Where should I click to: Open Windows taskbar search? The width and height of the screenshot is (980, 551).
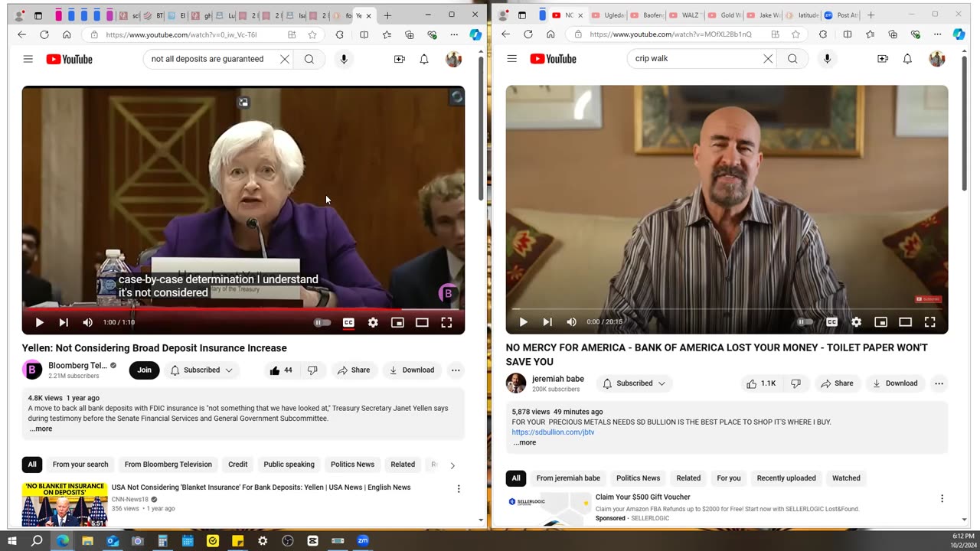pyautogui.click(x=37, y=541)
